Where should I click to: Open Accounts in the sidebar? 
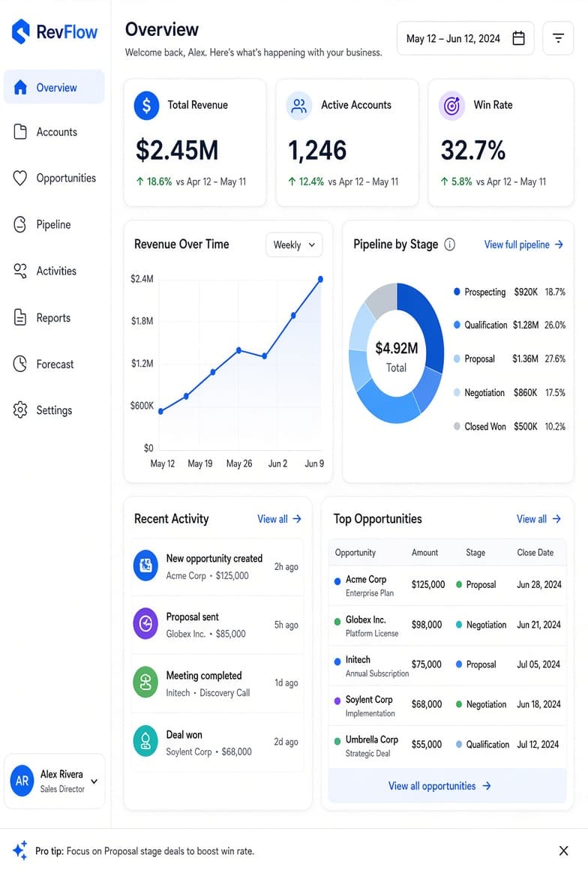(54, 132)
